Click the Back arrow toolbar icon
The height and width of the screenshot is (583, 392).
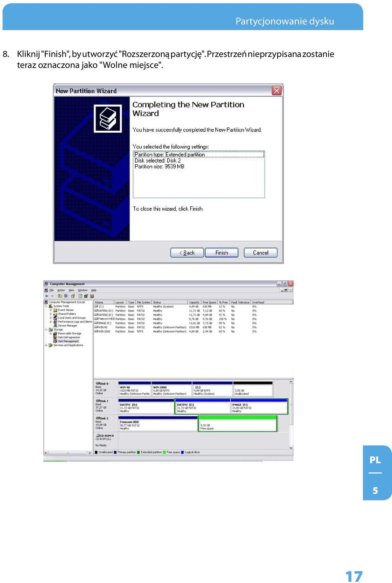[47, 296]
